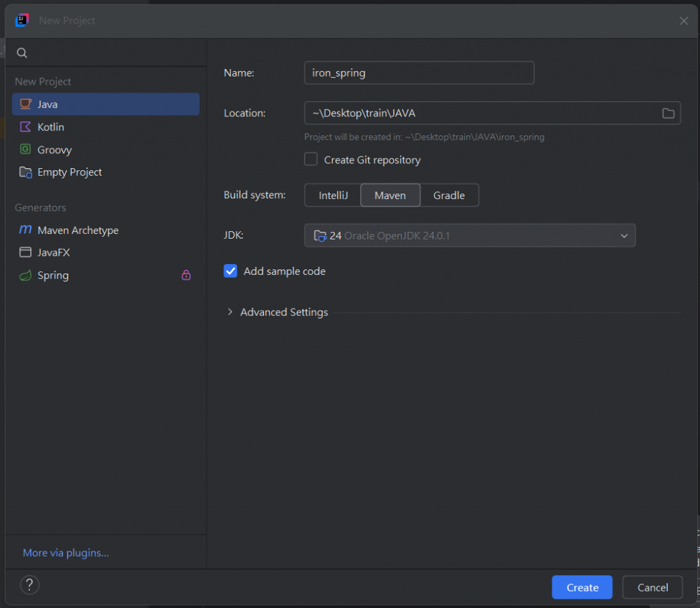Click the Kotlin logo icon

[x=25, y=127]
